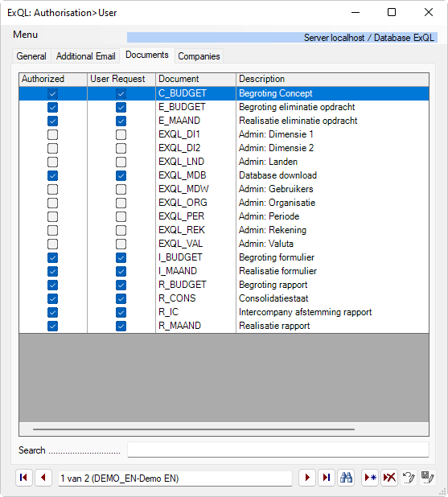Screen dimensions: 448x497
Task: Switch to the General tab
Action: pyautogui.click(x=31, y=56)
